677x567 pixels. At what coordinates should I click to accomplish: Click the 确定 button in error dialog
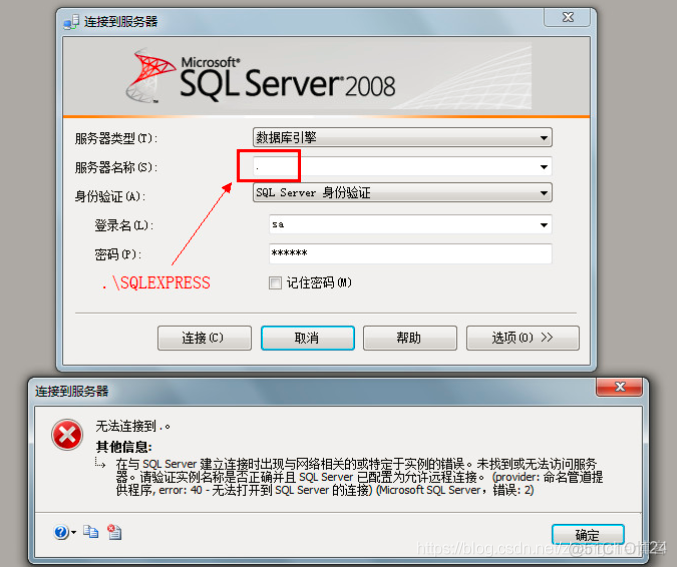click(588, 535)
